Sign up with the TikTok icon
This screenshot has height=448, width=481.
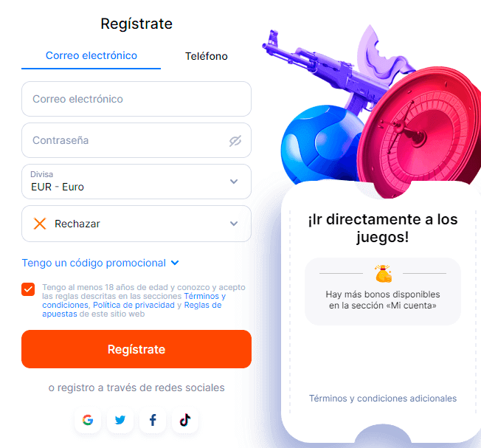185,420
